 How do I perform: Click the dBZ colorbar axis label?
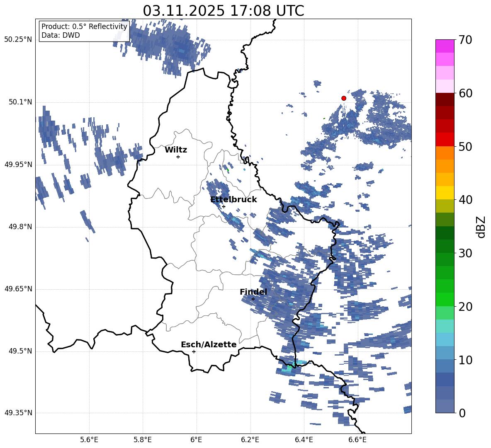[481, 227]
